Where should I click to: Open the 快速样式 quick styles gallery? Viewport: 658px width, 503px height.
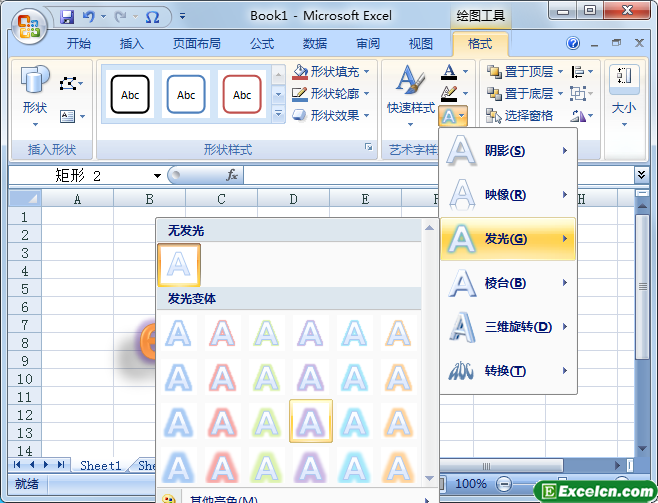coord(410,96)
